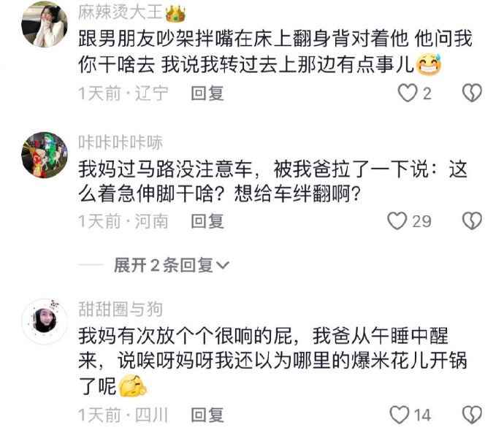Like the comment from 咔咔咔咔哧

point(397,220)
